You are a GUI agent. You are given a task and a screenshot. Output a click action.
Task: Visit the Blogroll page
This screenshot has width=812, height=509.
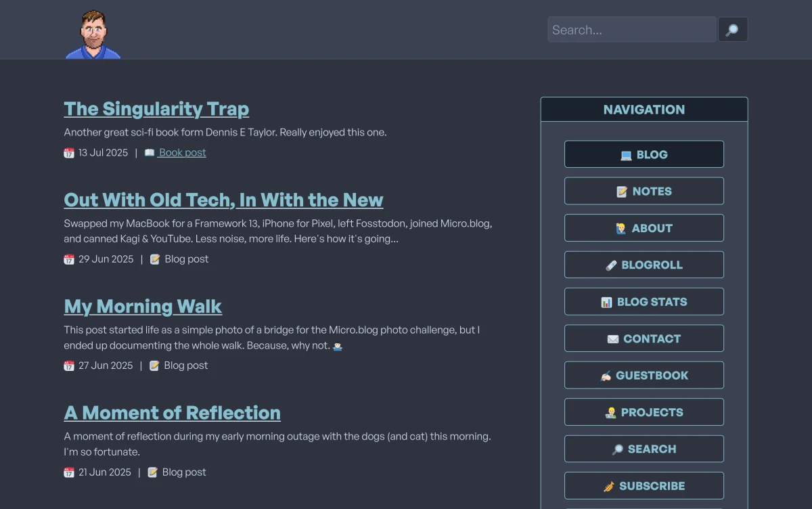pos(644,265)
